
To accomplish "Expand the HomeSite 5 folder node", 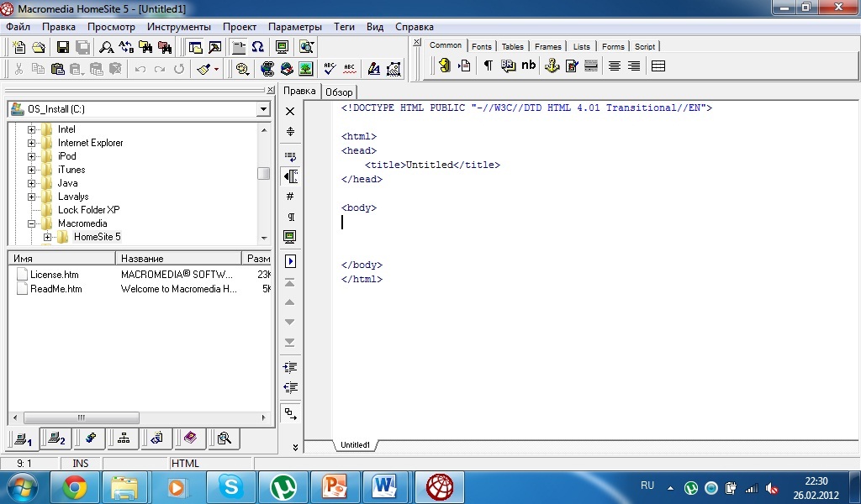I will (x=47, y=237).
